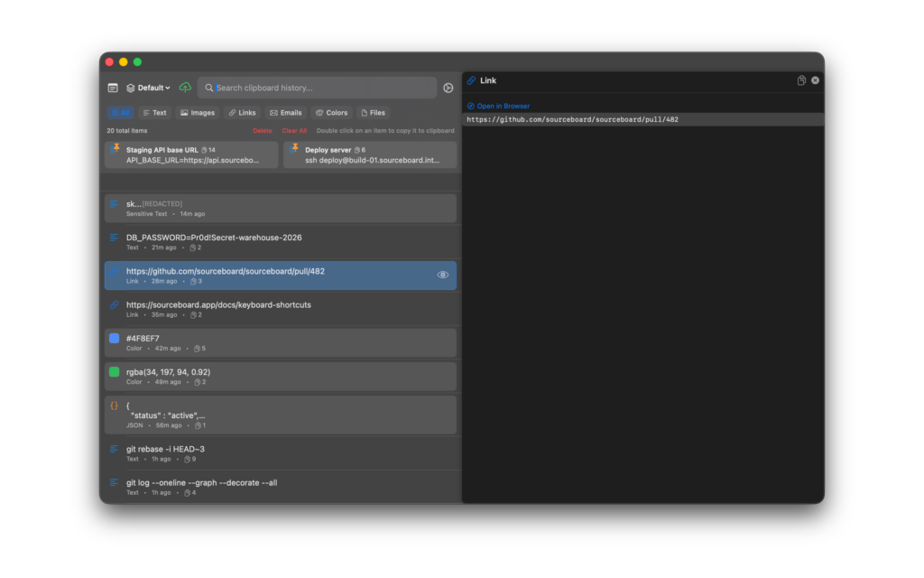This screenshot has width=924, height=578.
Task: Click pin icon on Deploy server card
Action: click(x=295, y=147)
